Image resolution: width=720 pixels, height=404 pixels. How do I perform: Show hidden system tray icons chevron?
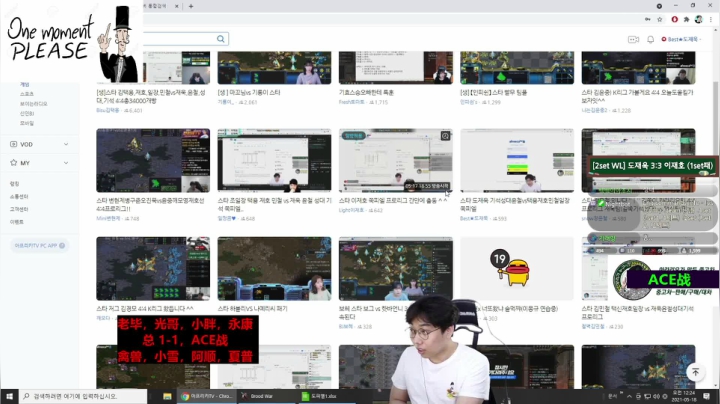[629, 396]
